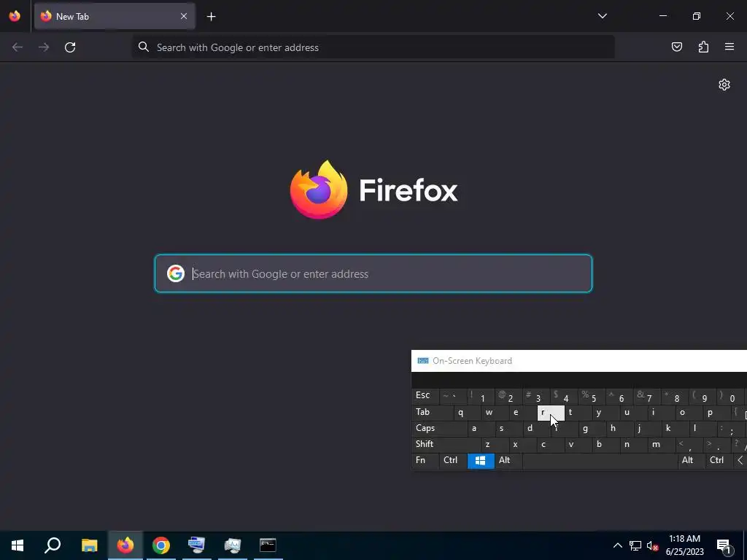The height and width of the screenshot is (560, 747).
Task: Open File Explorer from taskbar
Action: click(89, 545)
